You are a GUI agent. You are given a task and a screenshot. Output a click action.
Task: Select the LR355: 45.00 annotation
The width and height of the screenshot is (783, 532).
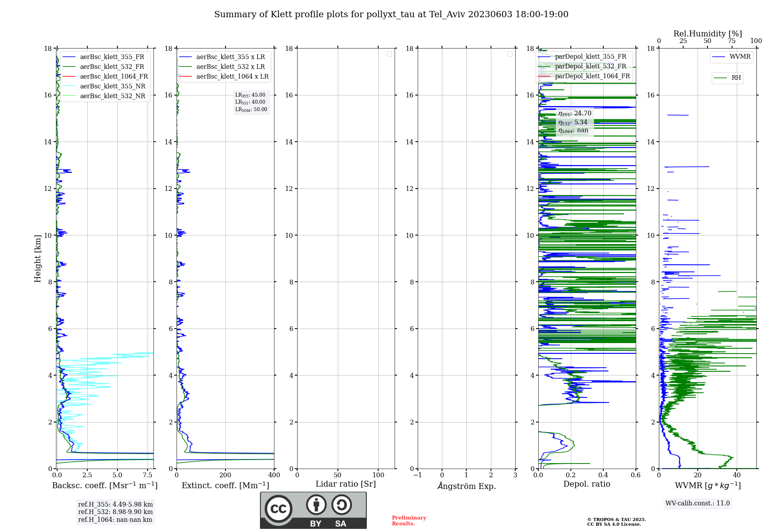[250, 95]
